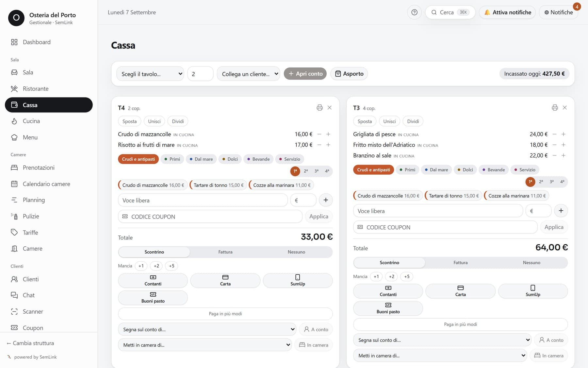588x368 pixels.
Task: Select Dolci category in T3
Action: (465, 170)
